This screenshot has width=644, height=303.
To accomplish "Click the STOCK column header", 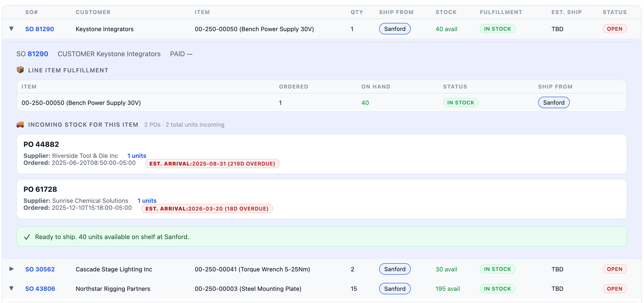I will 446,12.
